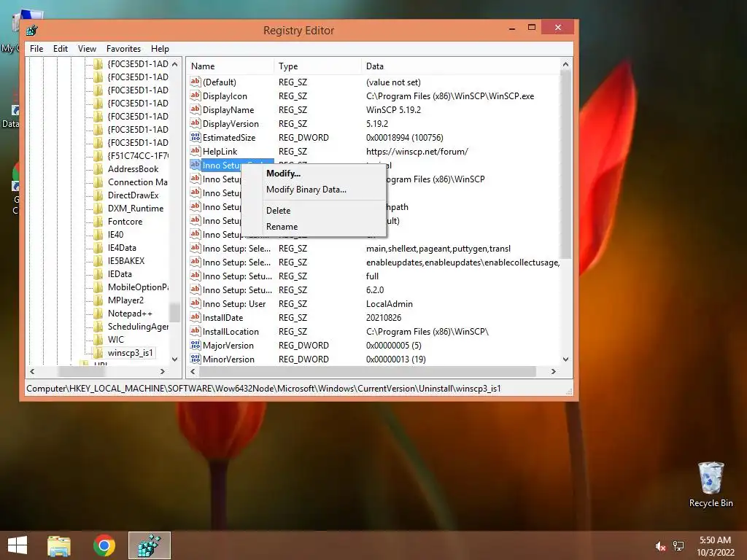Click the values pane scroll left arrow
Viewport: 747px width, 560px height.
coord(193,371)
